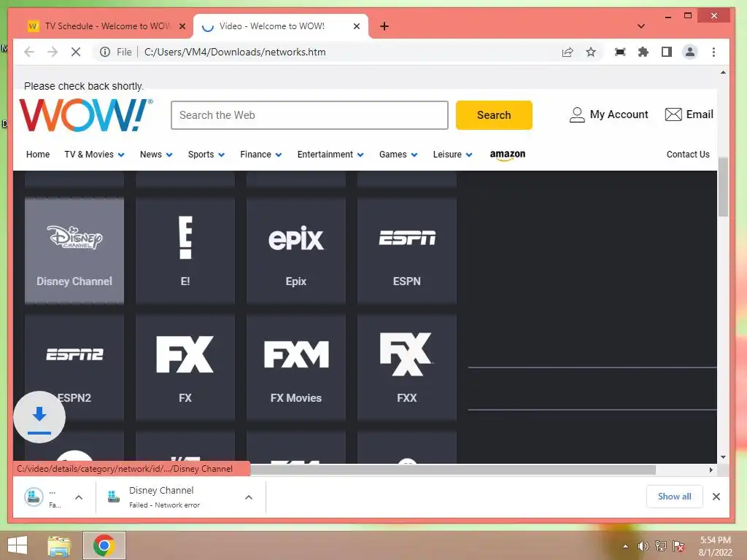
Task: Click the blue download arrow circle
Action: pos(39,417)
